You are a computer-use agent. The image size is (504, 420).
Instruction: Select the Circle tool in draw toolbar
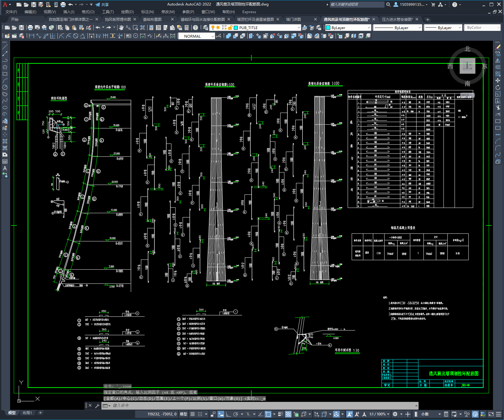click(x=5, y=87)
